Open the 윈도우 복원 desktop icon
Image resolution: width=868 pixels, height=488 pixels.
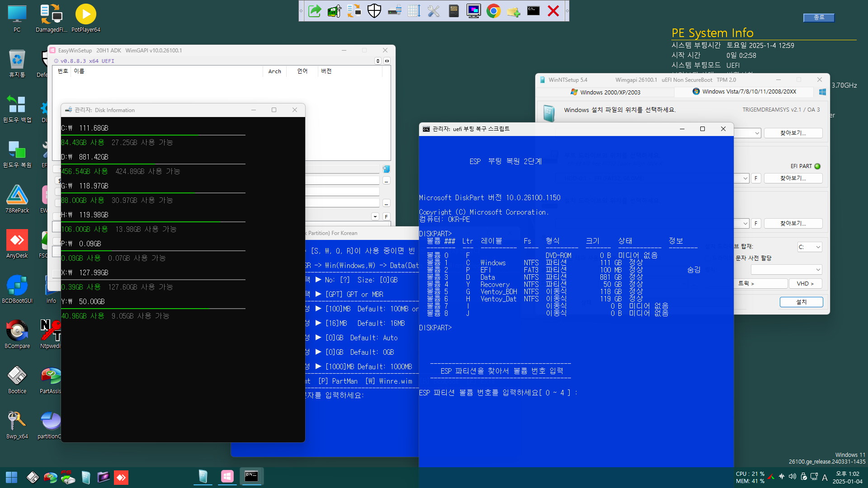(x=17, y=154)
